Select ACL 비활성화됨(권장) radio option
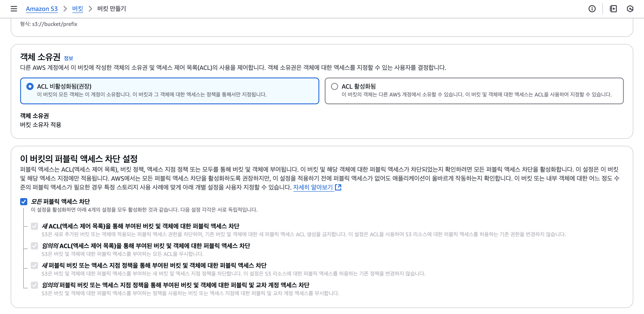644x314 pixels. 30,86
